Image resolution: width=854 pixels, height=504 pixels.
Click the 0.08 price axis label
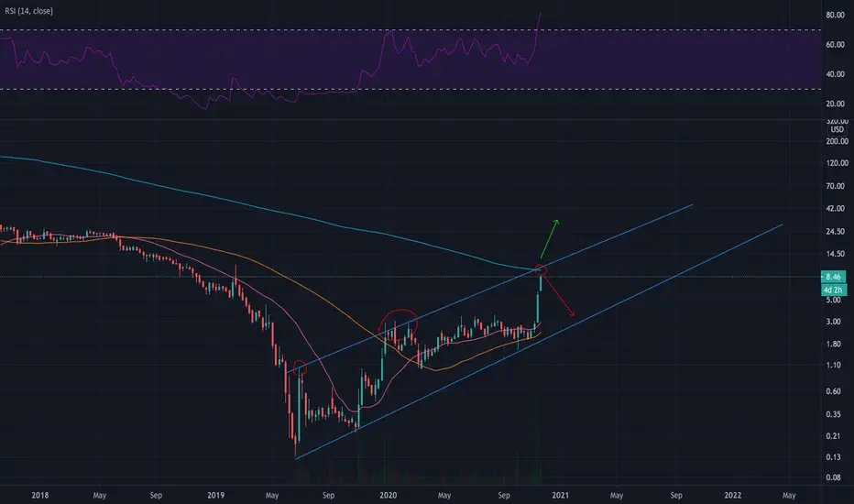[x=833, y=477]
